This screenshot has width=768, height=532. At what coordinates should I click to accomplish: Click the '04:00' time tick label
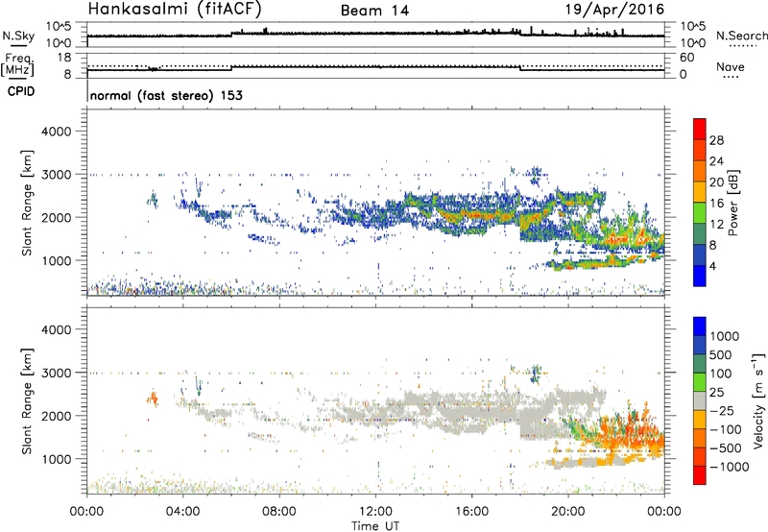(x=183, y=512)
